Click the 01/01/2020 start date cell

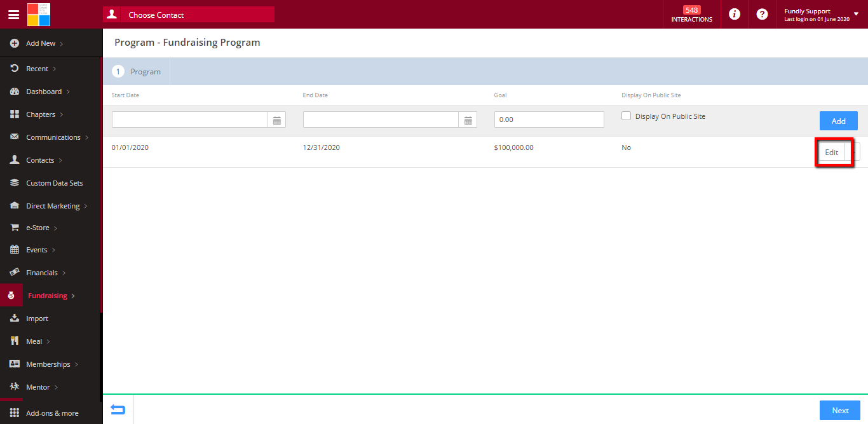click(x=130, y=147)
